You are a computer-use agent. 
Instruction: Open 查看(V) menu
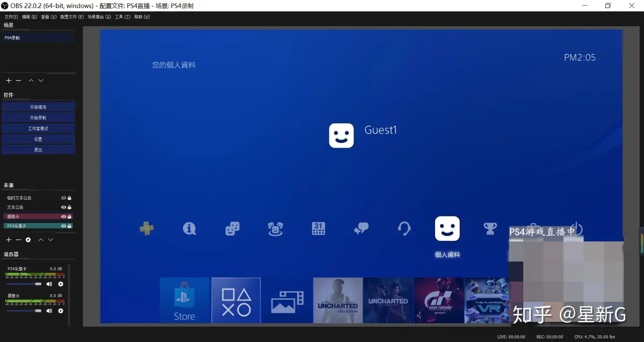coord(49,17)
